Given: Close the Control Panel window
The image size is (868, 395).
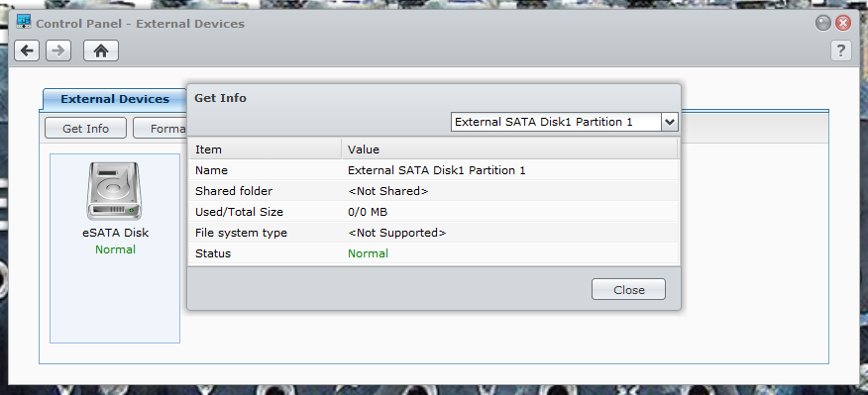Looking at the screenshot, I should pyautogui.click(x=842, y=23).
